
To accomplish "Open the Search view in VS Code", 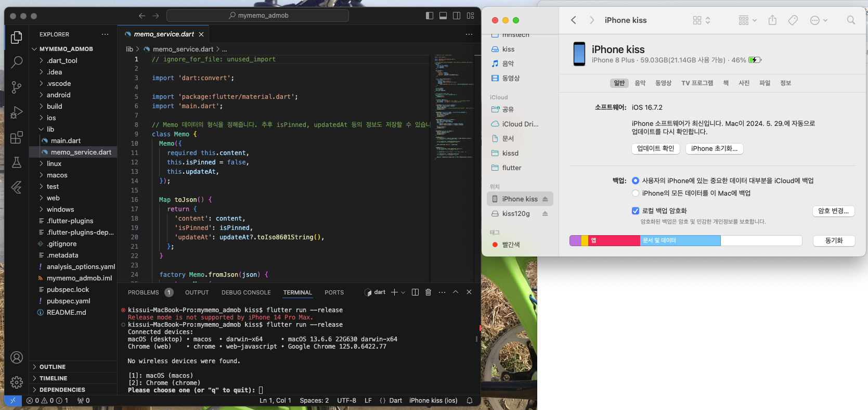I will click(x=17, y=62).
